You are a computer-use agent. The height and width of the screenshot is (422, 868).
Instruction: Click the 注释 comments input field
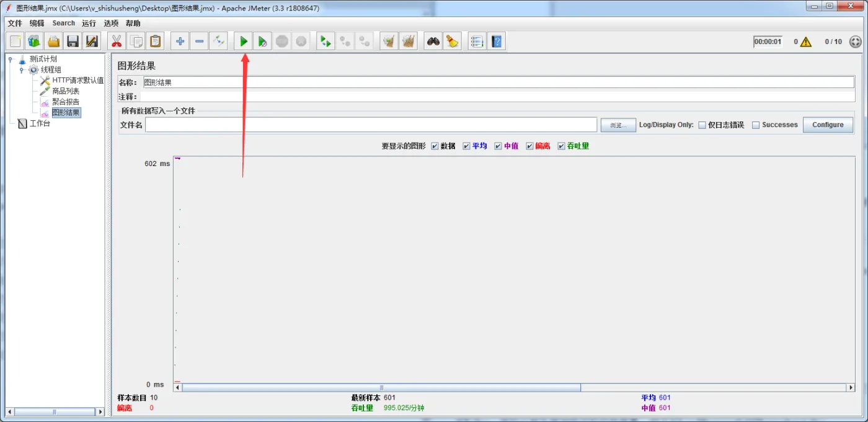(497, 97)
